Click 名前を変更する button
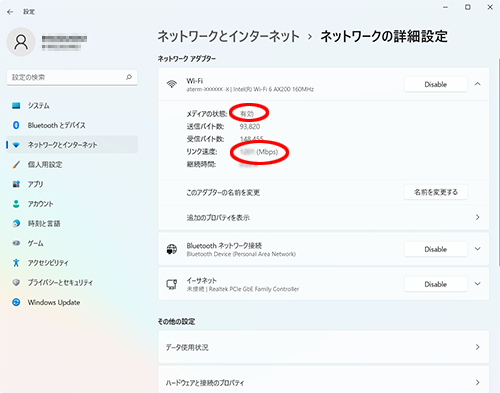The height and width of the screenshot is (393, 500). pyautogui.click(x=435, y=192)
